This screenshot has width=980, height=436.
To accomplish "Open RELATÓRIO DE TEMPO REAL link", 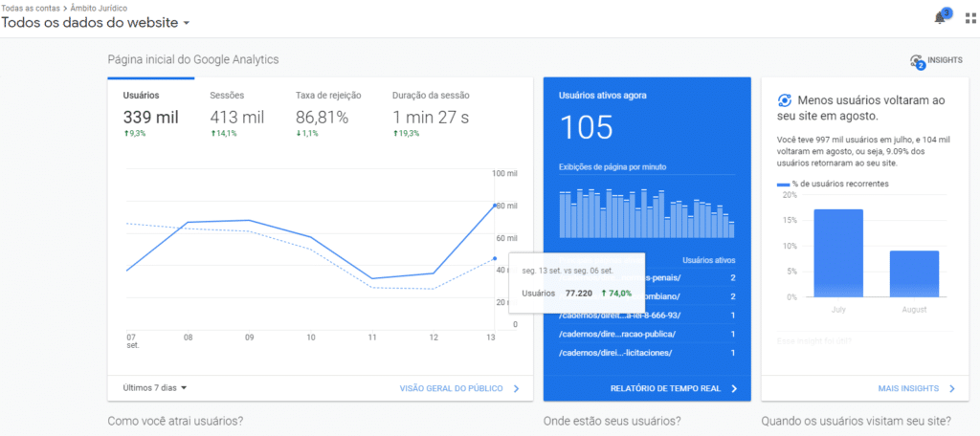I will 666,388.
